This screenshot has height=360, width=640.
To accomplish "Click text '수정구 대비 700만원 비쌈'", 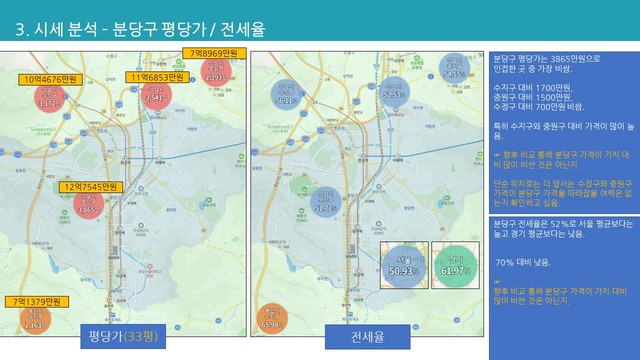I will pyautogui.click(x=539, y=107).
